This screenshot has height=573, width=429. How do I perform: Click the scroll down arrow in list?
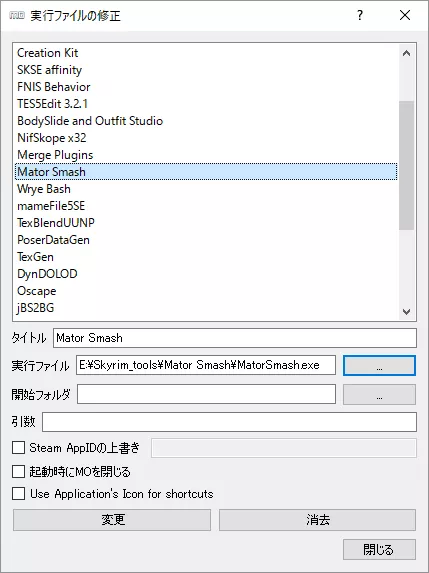pos(406,312)
